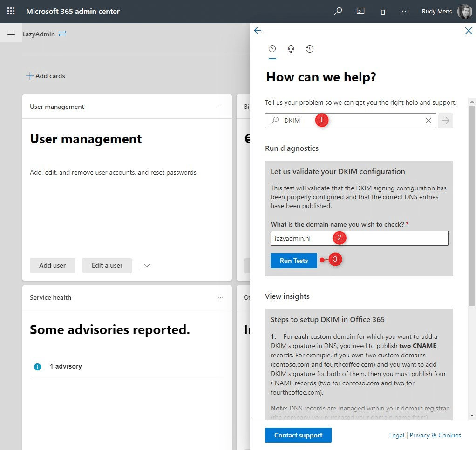The image size is (476, 450).
Task: Click the DKIM search input field
Action: pos(350,121)
